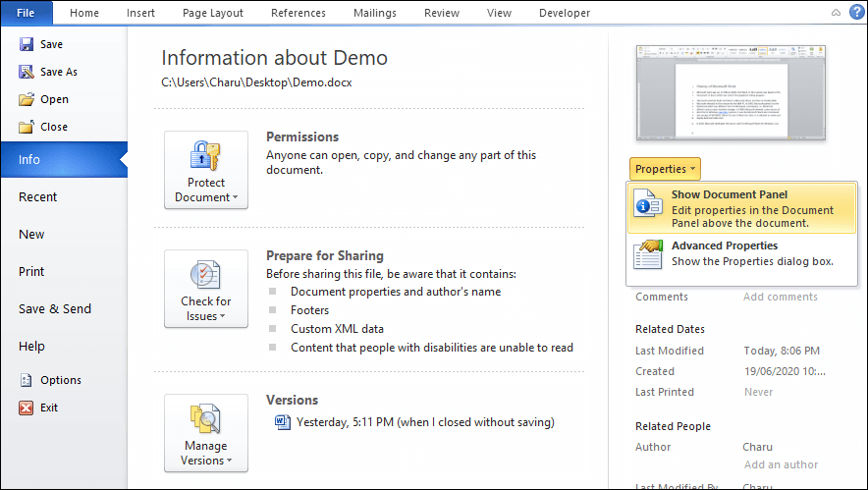This screenshot has width=868, height=490.
Task: Click the Open folder icon
Action: coord(26,99)
